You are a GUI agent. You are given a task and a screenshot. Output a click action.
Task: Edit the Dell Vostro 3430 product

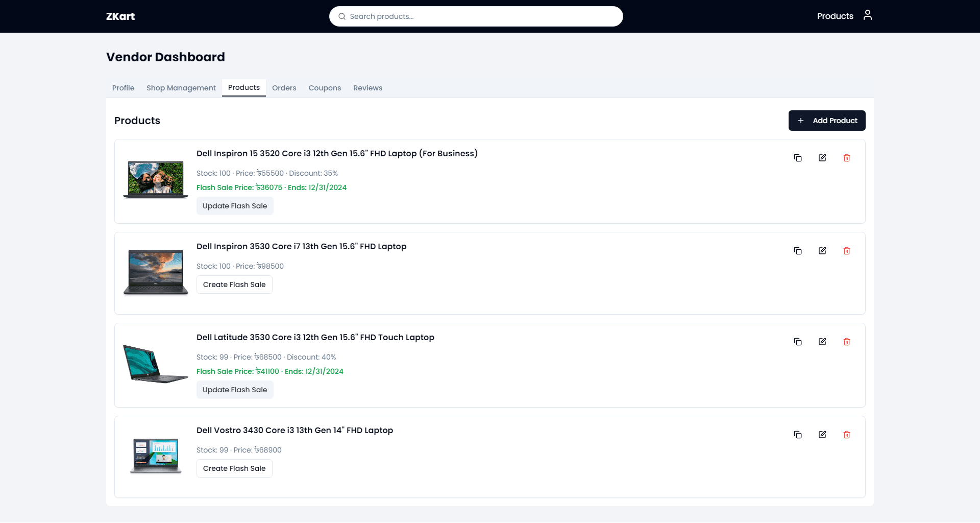pyautogui.click(x=823, y=435)
